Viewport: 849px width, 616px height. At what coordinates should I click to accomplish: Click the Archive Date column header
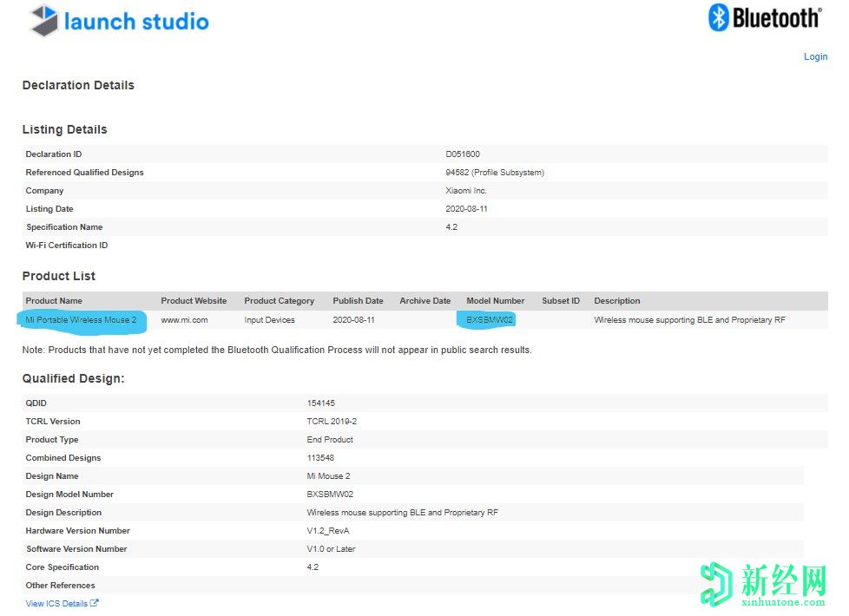(x=424, y=301)
